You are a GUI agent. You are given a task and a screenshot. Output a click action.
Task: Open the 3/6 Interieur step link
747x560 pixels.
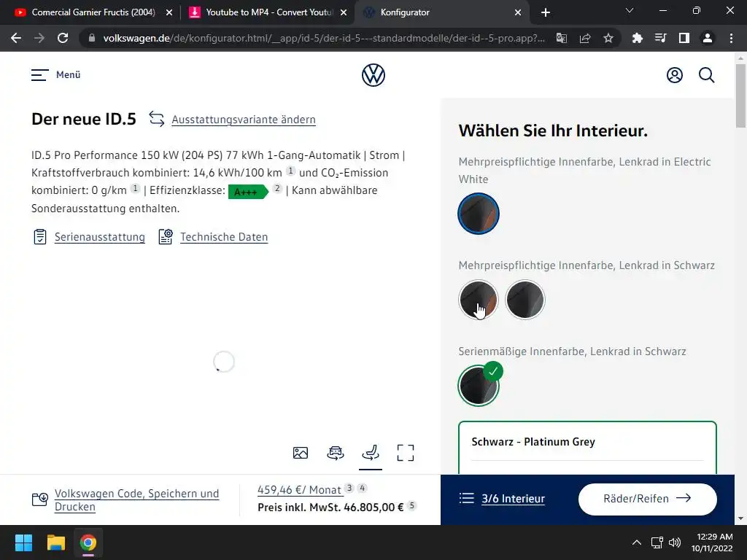click(x=513, y=499)
